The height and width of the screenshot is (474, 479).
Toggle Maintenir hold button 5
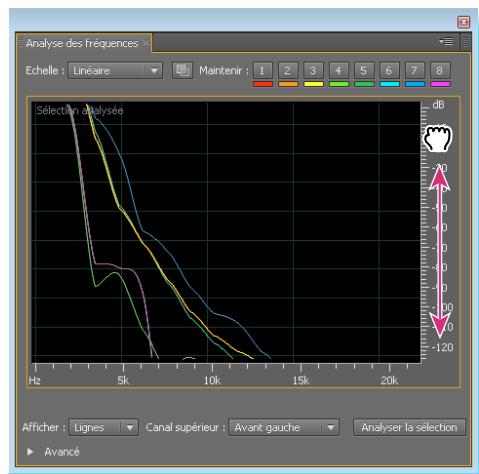click(x=364, y=70)
